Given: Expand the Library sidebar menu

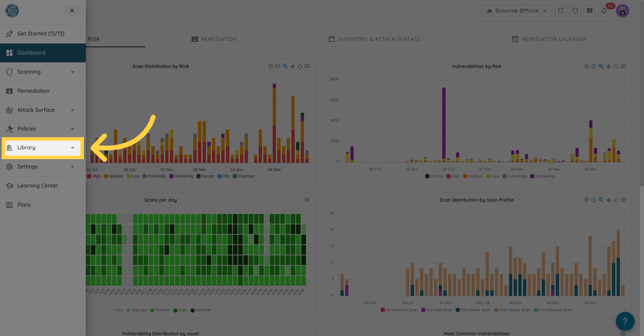Looking at the screenshot, I should pos(43,148).
